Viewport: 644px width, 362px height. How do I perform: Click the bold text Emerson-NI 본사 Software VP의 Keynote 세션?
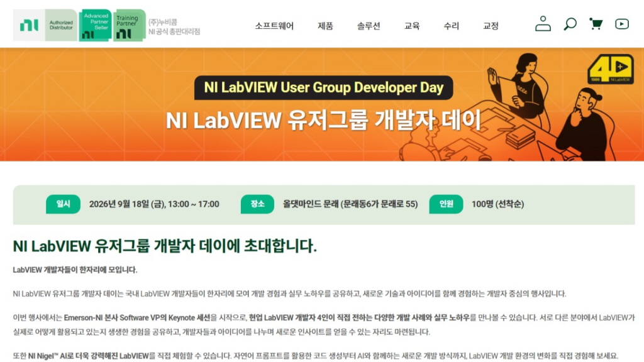tap(137, 317)
